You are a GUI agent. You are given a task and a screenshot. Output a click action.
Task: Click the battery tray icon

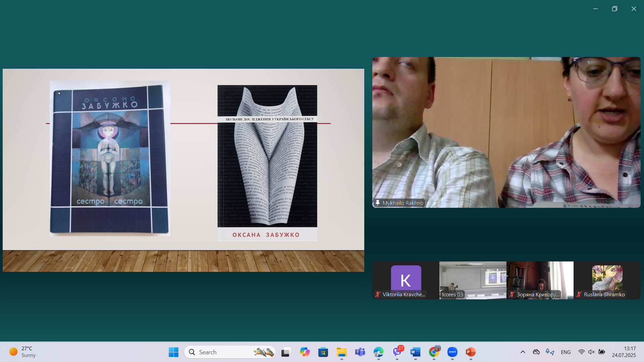(x=602, y=352)
